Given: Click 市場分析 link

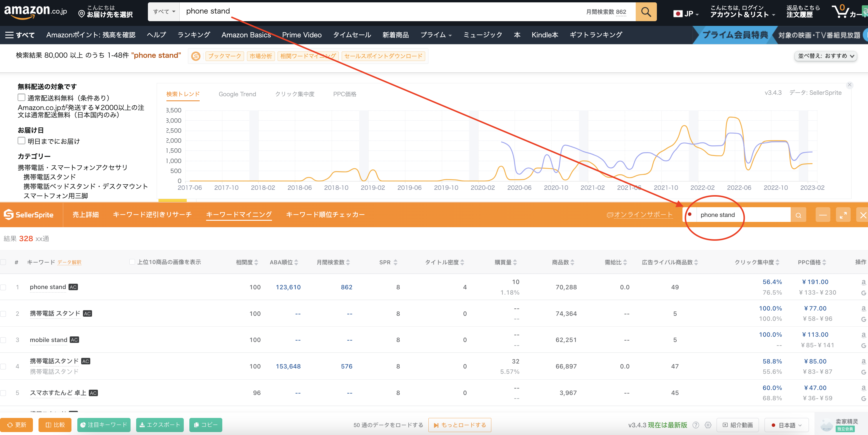Looking at the screenshot, I should pos(261,56).
